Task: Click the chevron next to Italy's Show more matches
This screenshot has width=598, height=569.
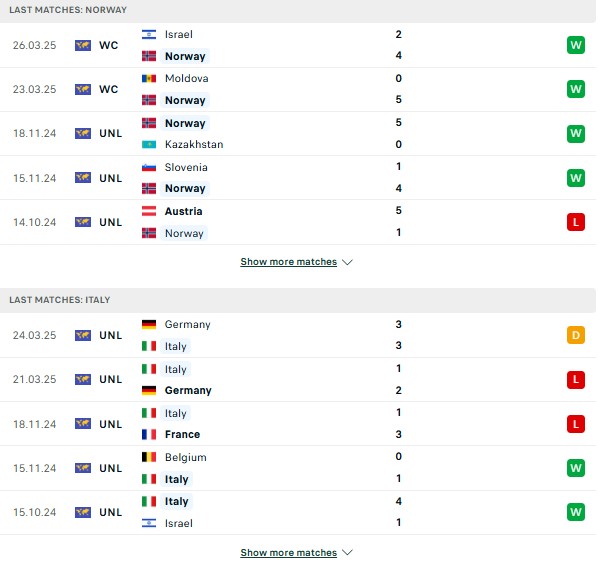Action: pyautogui.click(x=347, y=553)
